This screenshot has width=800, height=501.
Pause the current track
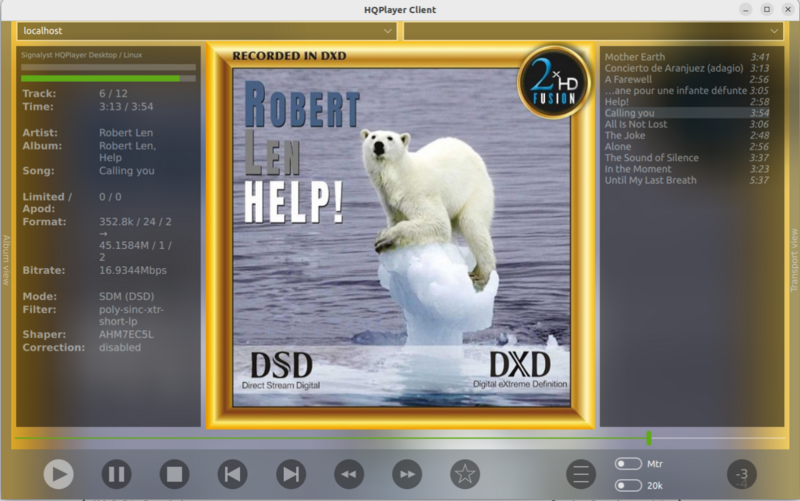coord(116,474)
